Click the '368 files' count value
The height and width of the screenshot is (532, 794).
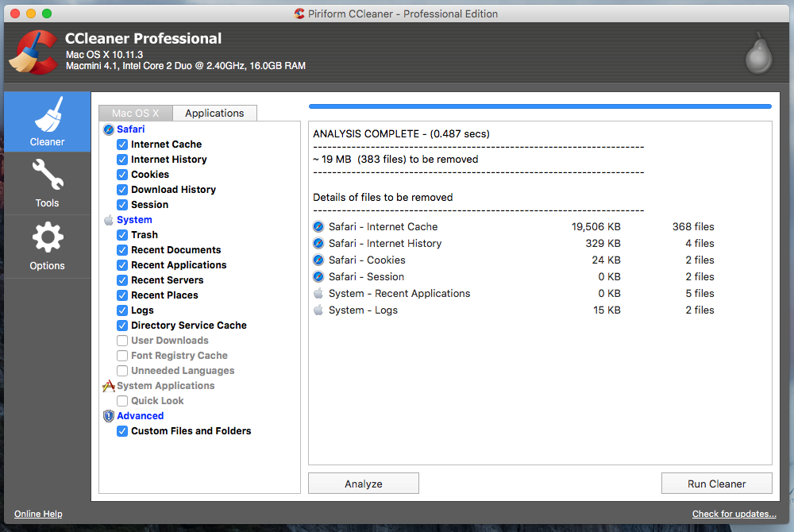click(x=693, y=227)
